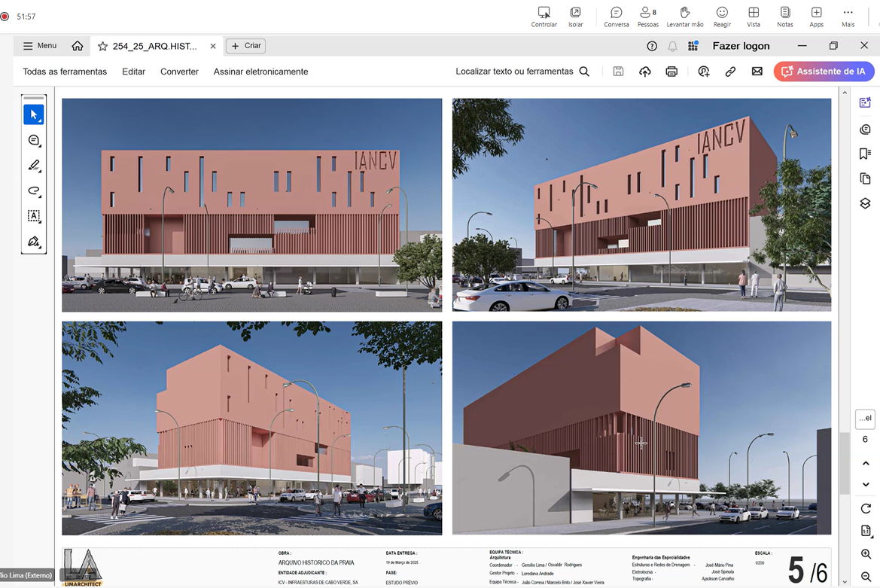Click the save floppy disk icon

[x=618, y=72]
